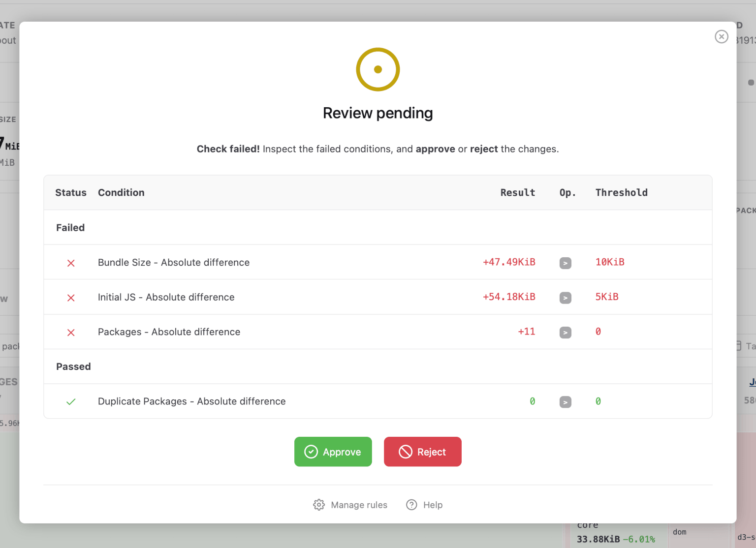
Task: Select 'Bundle Size - Absolute difference' condition
Action: (x=174, y=263)
